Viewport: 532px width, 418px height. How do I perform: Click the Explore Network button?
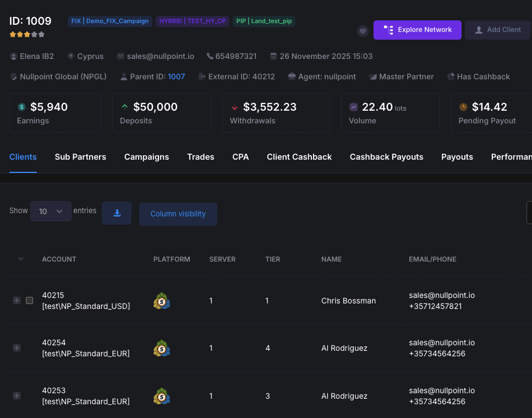[x=417, y=30]
